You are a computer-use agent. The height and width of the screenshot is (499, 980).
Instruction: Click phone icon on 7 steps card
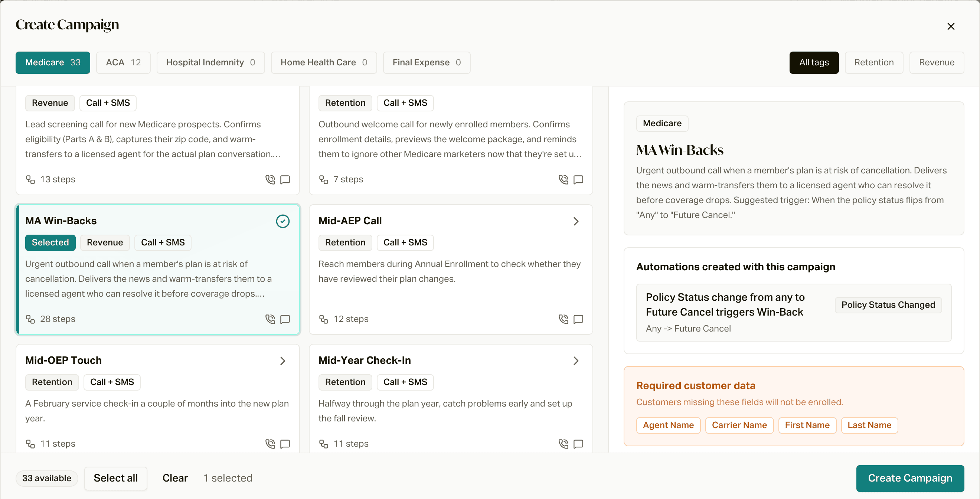tap(563, 179)
